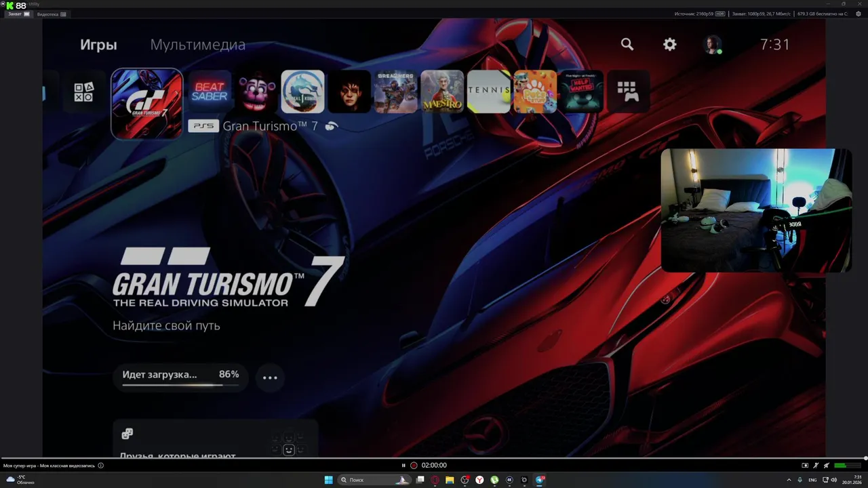
Task: Click the 02:00:00 recording timer
Action: click(x=434, y=465)
